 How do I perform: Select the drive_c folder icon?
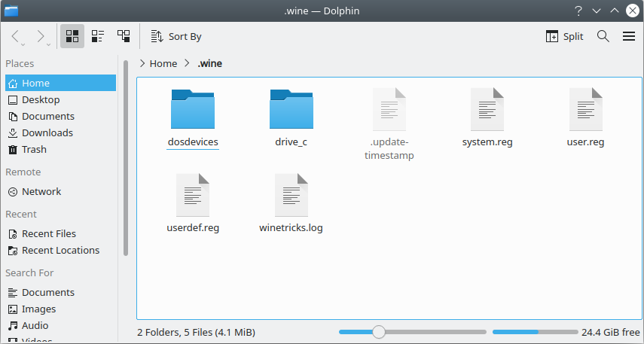point(291,109)
